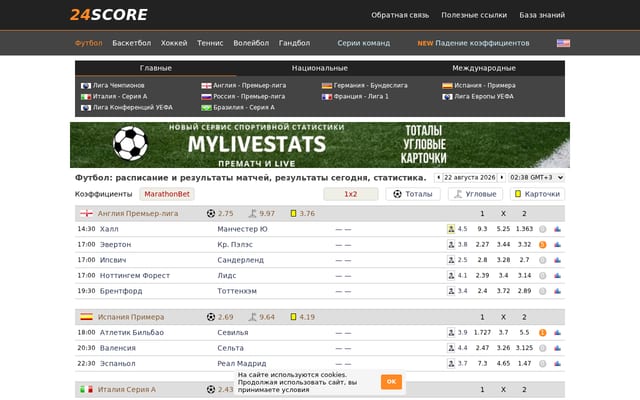Click the corner flag icon in Испания header

pos(253,317)
